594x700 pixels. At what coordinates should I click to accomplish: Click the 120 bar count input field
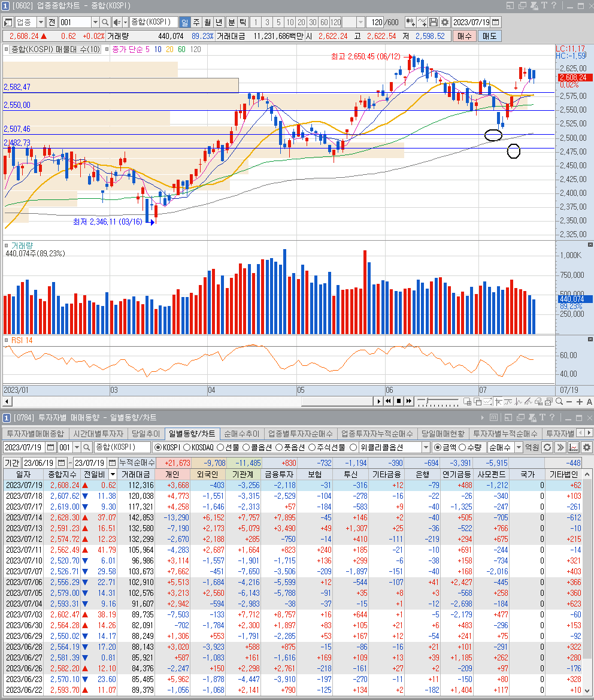pyautogui.click(x=376, y=22)
